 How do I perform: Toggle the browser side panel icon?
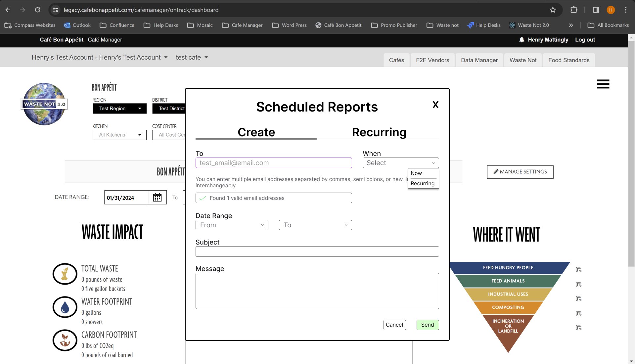point(596,10)
